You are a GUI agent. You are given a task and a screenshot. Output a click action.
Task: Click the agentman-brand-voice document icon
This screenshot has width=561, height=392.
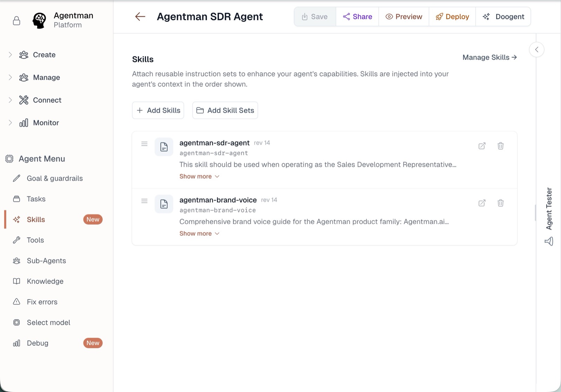point(164,204)
